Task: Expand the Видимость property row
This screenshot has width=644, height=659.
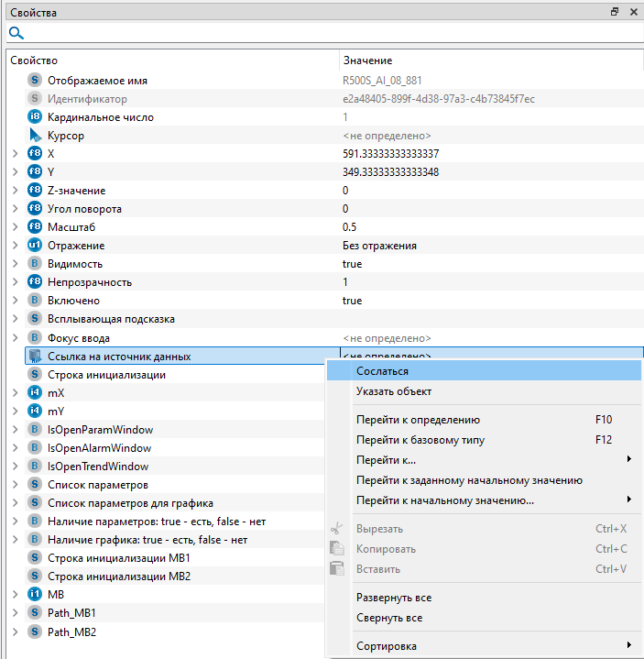Action: tap(15, 264)
